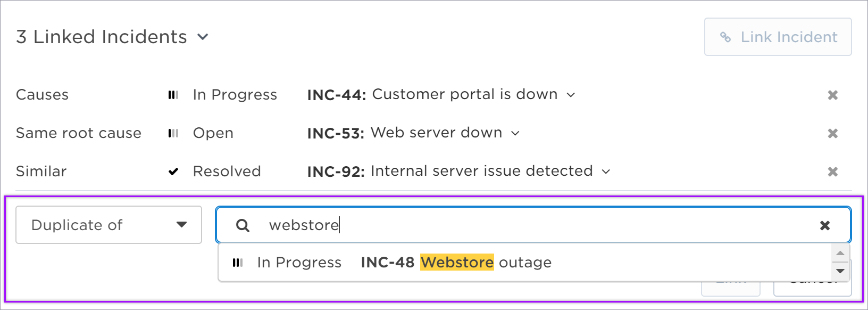
Task: Click the In Progress status icon for INC-44
Action: 173,95
